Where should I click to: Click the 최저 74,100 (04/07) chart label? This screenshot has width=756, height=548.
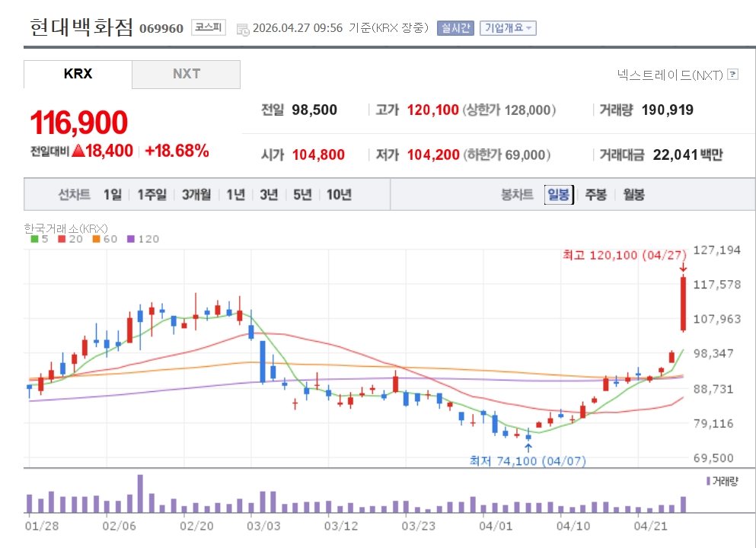click(528, 461)
